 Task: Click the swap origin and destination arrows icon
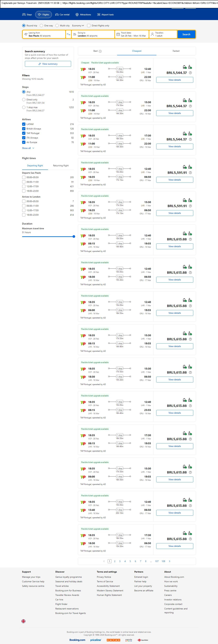(68, 34)
